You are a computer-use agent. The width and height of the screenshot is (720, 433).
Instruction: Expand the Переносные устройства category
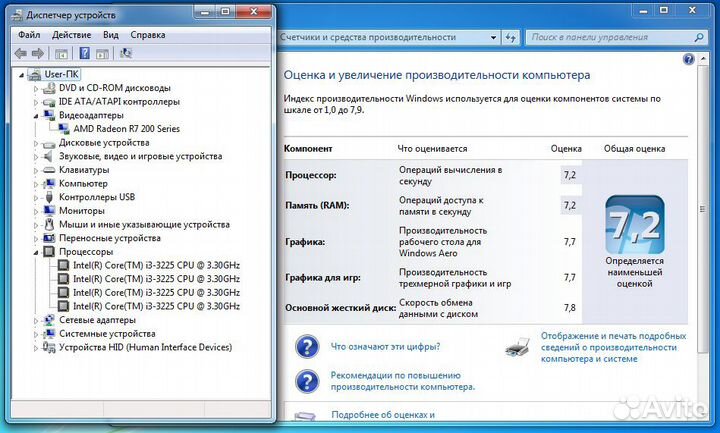click(36, 238)
